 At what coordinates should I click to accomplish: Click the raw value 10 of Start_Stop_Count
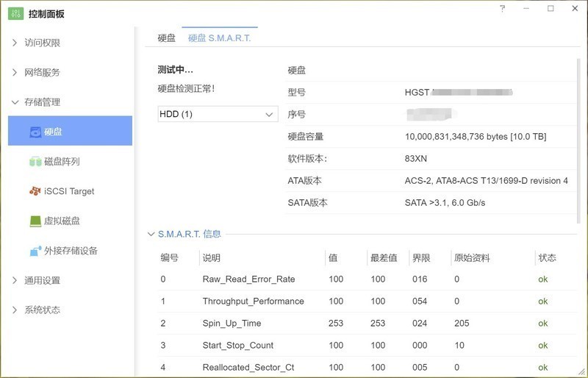[x=459, y=346]
